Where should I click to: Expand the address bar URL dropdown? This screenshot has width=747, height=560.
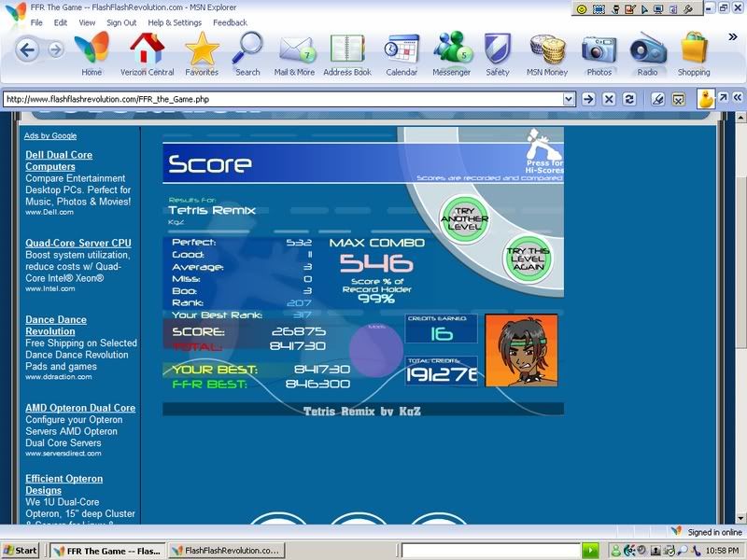[569, 99]
